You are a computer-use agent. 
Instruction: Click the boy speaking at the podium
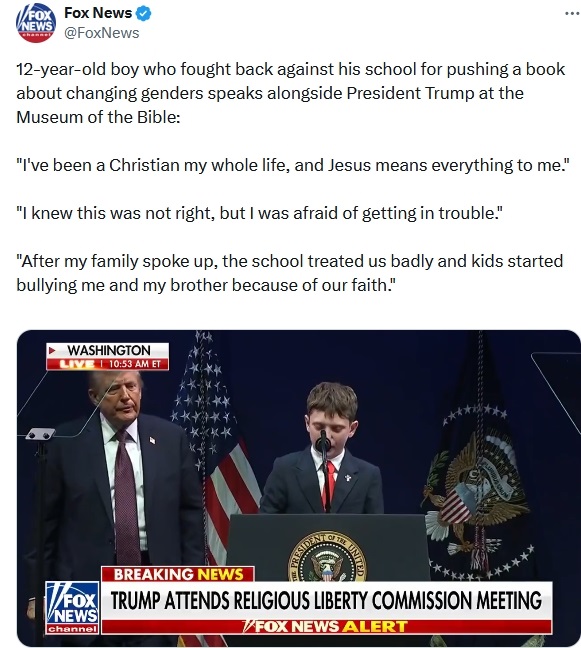pyautogui.click(x=326, y=448)
